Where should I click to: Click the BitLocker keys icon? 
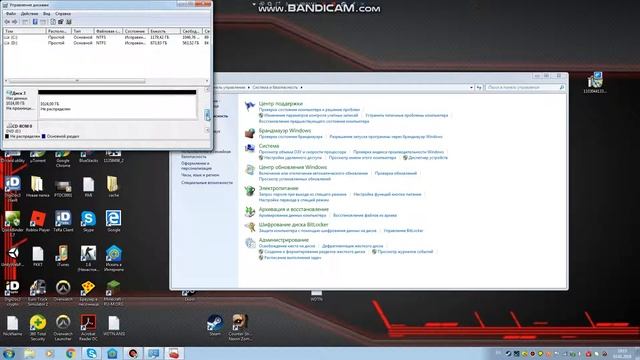pos(250,227)
